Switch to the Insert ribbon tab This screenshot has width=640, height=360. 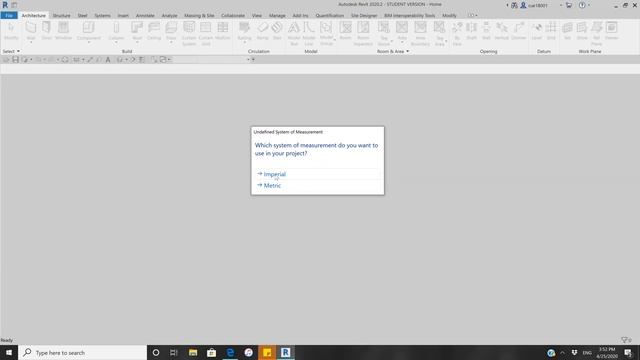click(x=123, y=16)
